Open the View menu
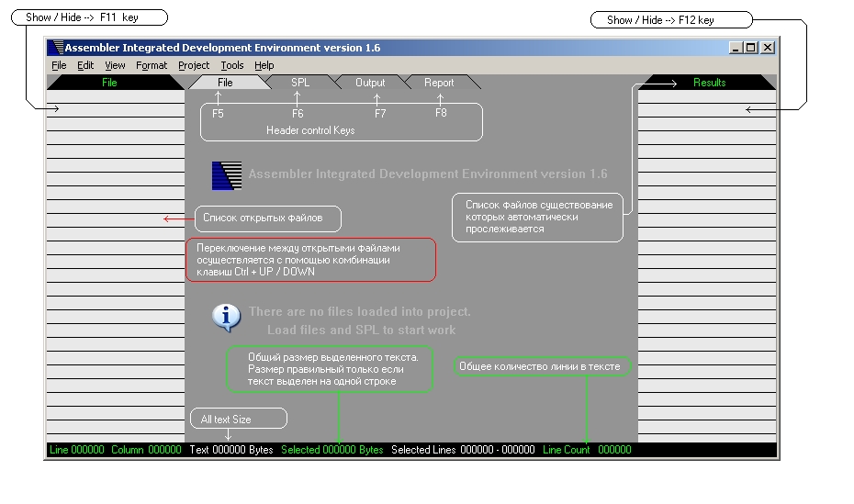The image size is (854, 504). [115, 66]
